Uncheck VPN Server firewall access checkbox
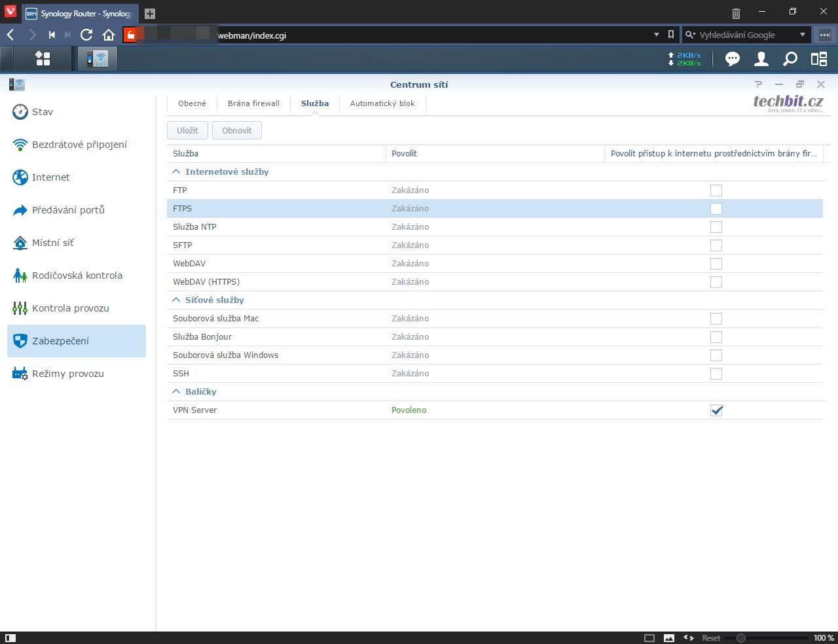This screenshot has height=644, width=838. click(716, 410)
